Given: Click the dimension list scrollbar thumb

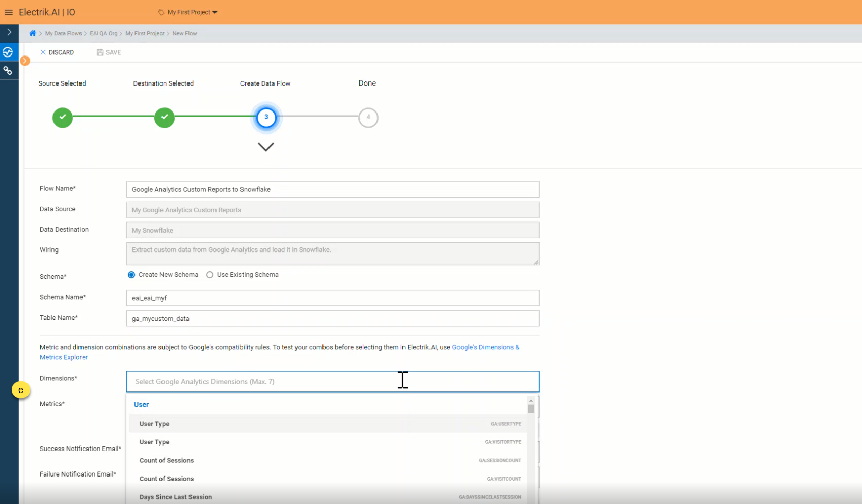Looking at the screenshot, I should point(531,409).
